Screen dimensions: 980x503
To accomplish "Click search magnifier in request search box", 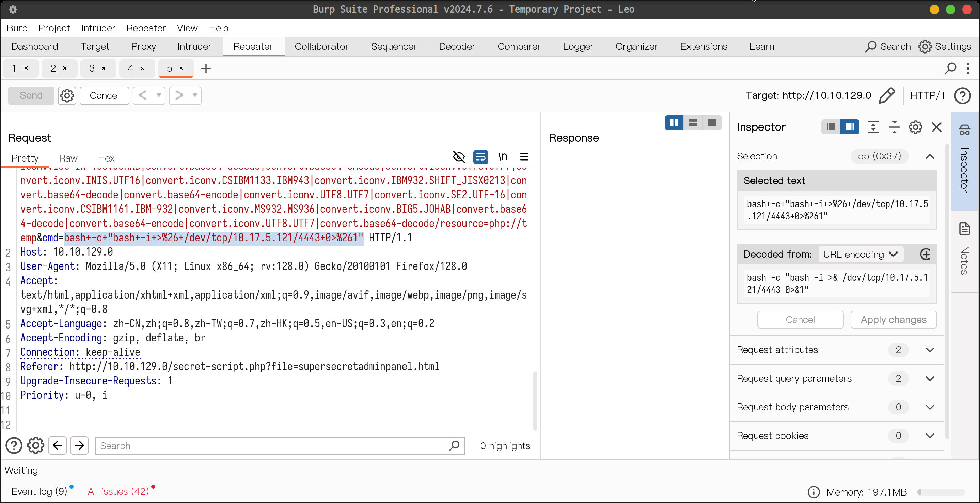I will coord(454,445).
